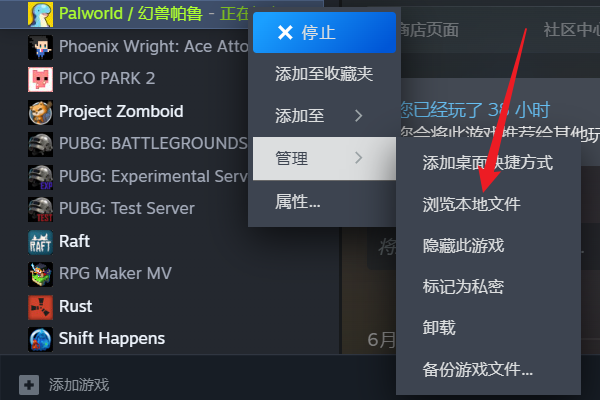
Task: Click the plus icon beside 添加游戏
Action: click(x=29, y=385)
